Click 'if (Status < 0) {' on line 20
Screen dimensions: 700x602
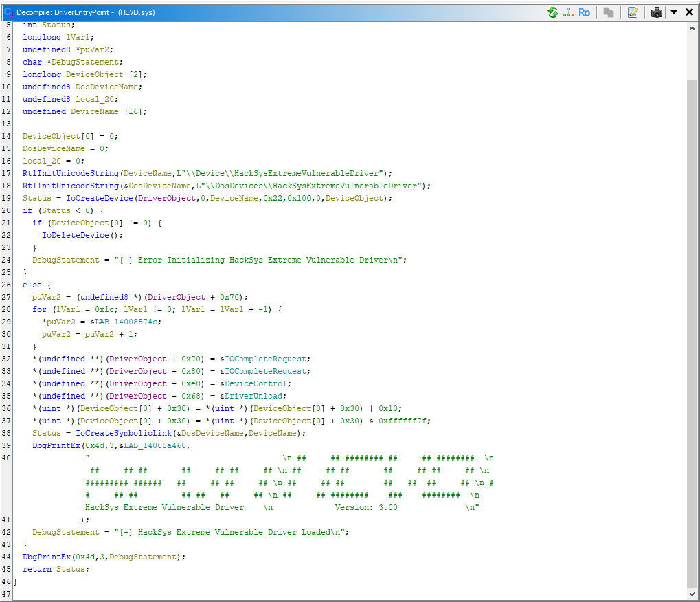tap(63, 210)
